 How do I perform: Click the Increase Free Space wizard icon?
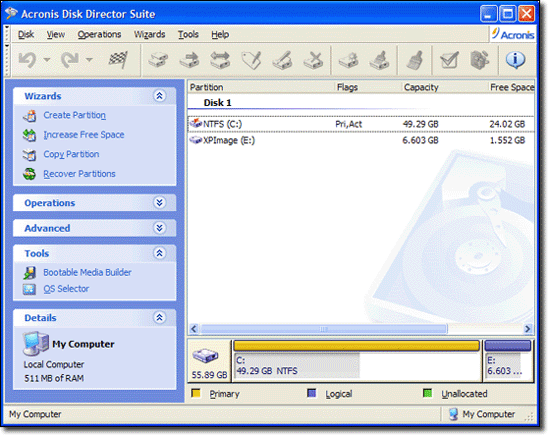(x=29, y=135)
